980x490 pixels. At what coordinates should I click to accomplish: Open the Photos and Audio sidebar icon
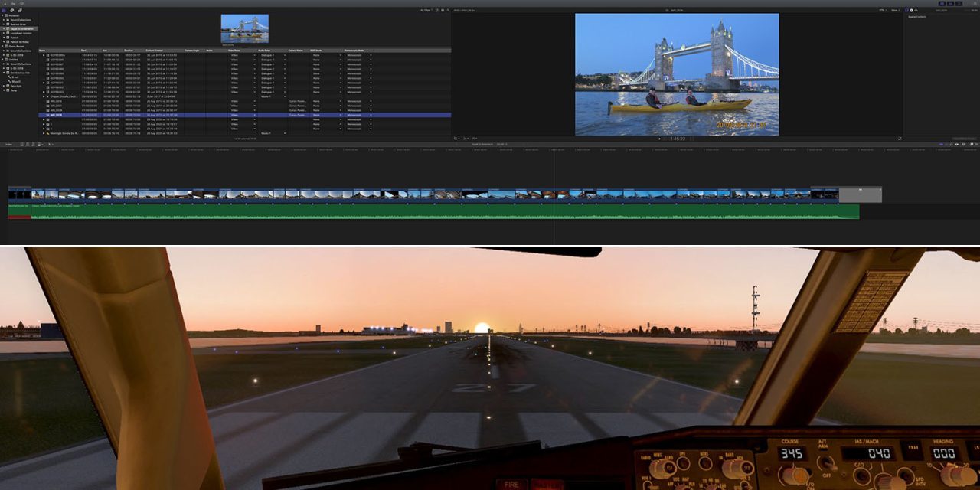pos(11,10)
